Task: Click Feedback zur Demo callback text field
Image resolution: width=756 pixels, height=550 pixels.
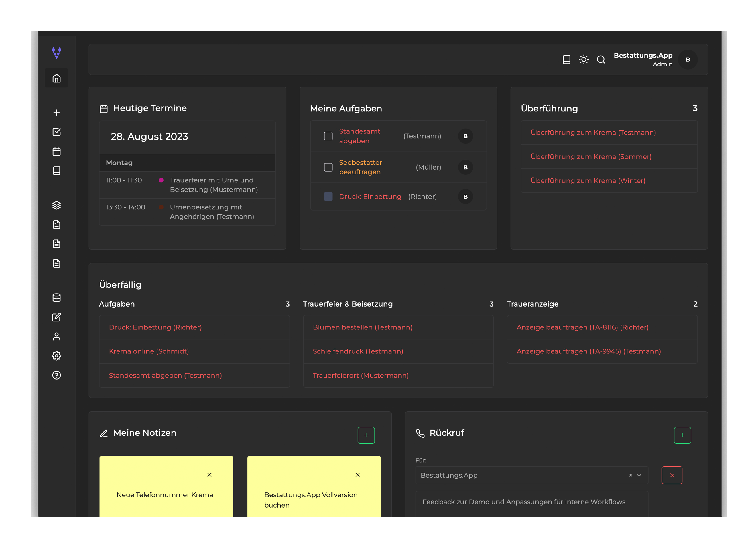Action: pos(532,504)
